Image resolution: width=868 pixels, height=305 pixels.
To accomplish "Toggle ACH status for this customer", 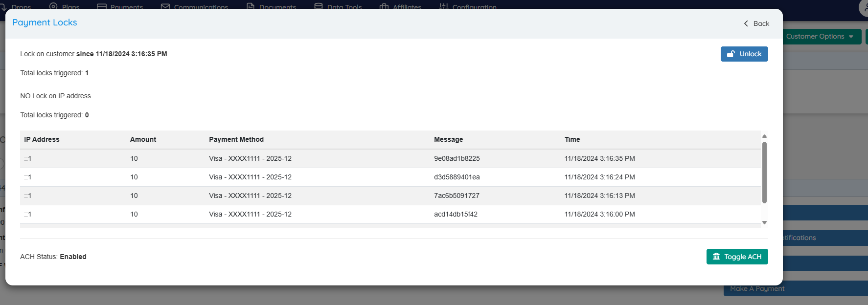I will coord(737,257).
